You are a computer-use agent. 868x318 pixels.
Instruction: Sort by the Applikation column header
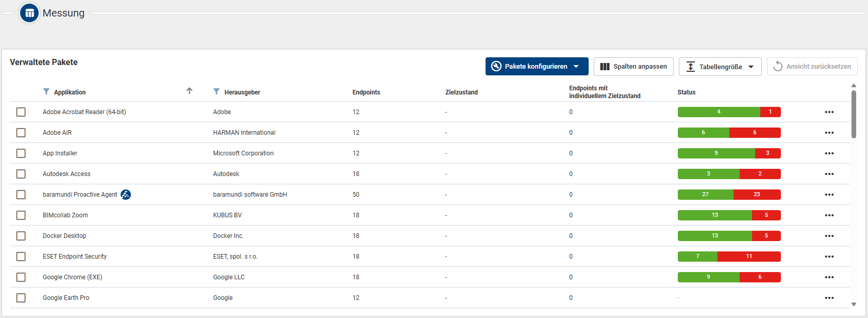[x=70, y=92]
